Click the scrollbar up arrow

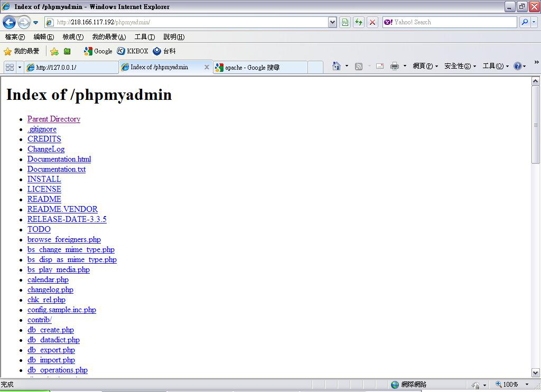(x=536, y=81)
